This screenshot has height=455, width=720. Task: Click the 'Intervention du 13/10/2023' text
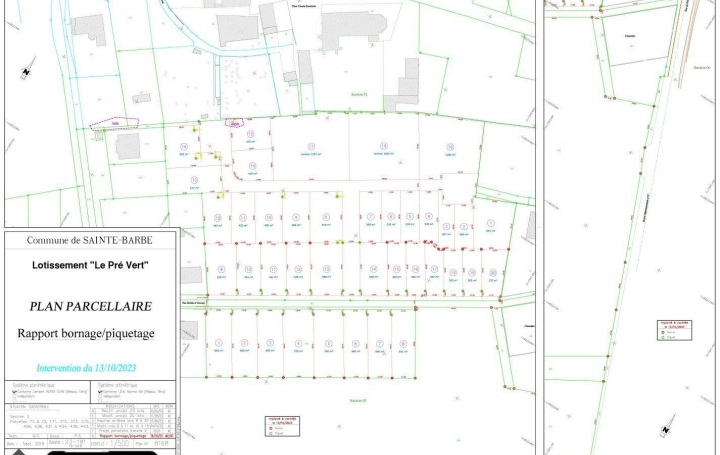[x=90, y=368]
